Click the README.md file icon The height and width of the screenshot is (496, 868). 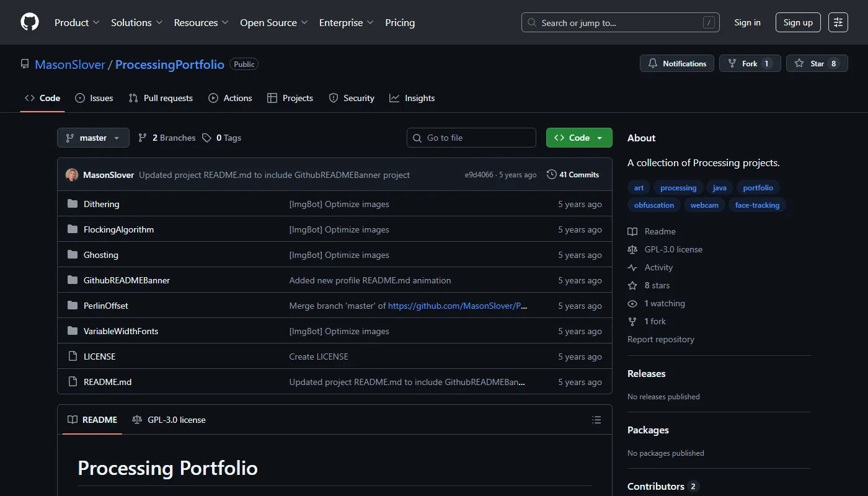coord(73,382)
